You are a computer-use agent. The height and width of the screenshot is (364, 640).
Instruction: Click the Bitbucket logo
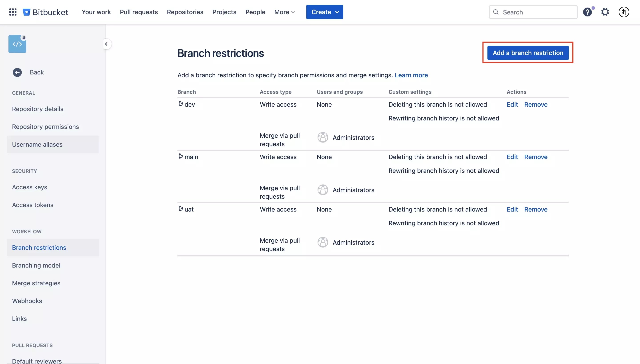[46, 12]
